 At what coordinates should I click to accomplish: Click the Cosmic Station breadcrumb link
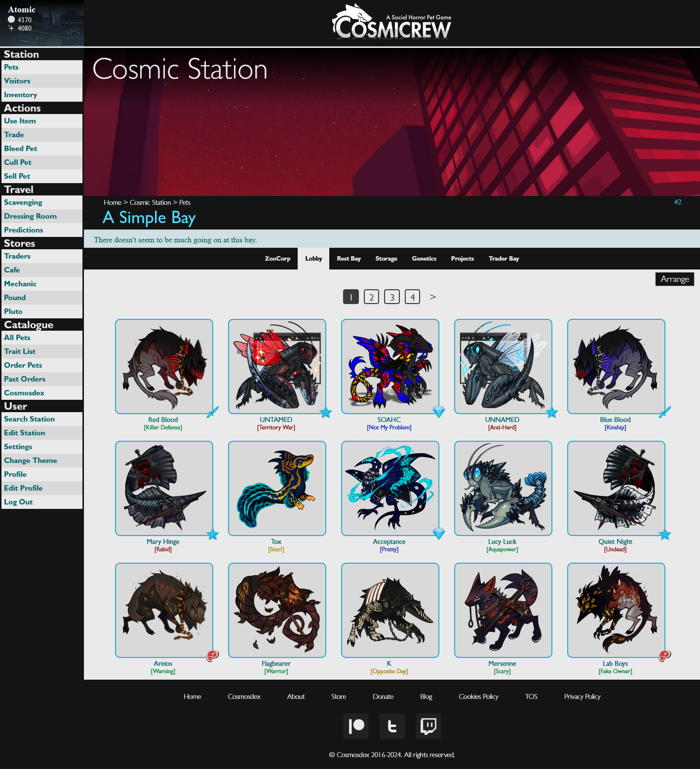pos(151,202)
